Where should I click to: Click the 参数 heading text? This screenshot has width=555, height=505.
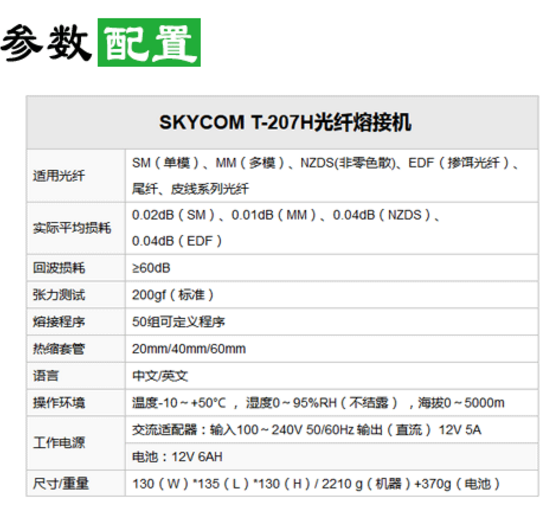pyautogui.click(x=45, y=43)
